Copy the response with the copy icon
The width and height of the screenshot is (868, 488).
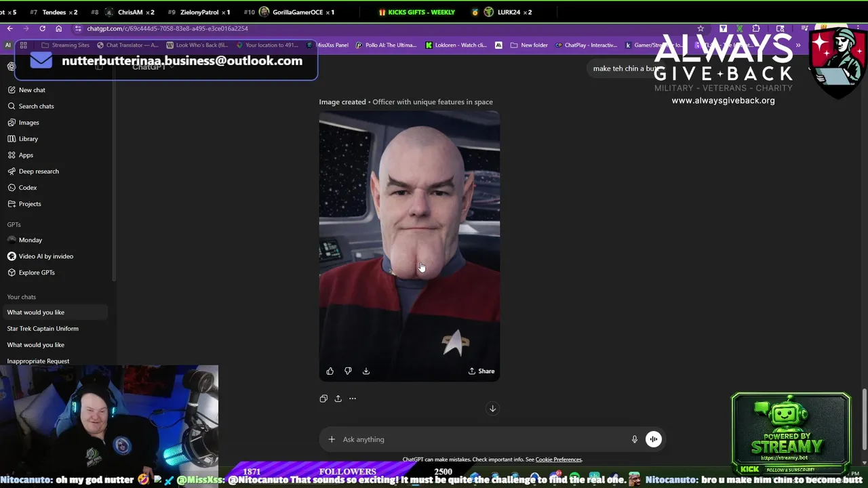(323, 399)
